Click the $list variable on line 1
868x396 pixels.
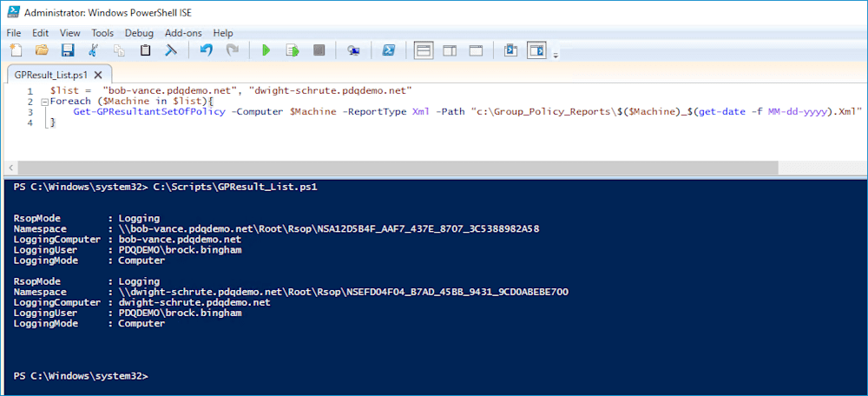pyautogui.click(x=63, y=90)
